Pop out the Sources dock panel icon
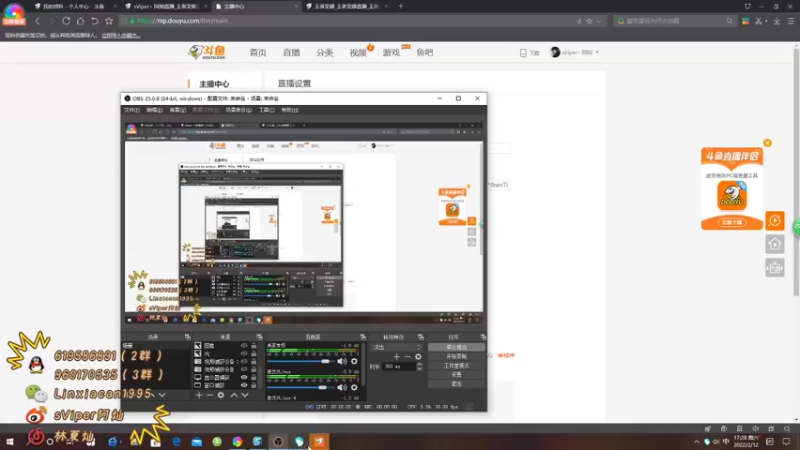 tap(259, 337)
